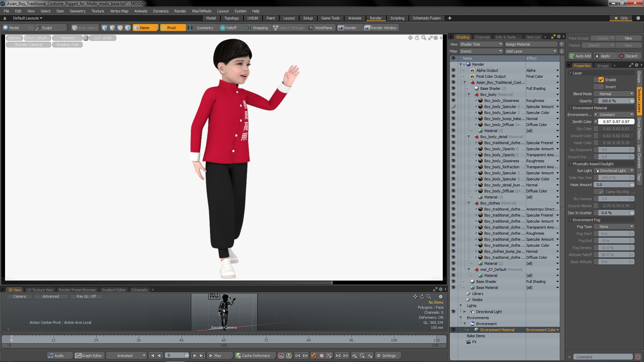Click render view rotate icon
The image size is (644, 362).
tap(417, 38)
